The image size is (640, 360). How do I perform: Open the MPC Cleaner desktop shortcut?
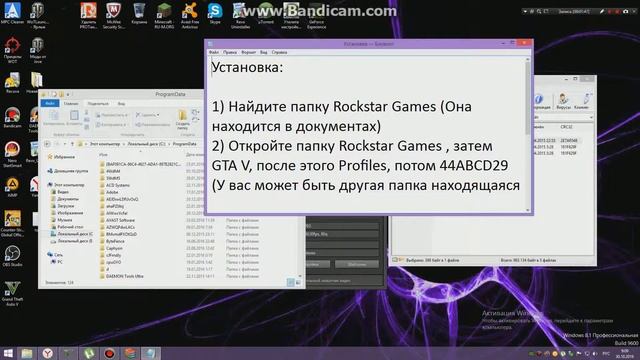coord(12,13)
